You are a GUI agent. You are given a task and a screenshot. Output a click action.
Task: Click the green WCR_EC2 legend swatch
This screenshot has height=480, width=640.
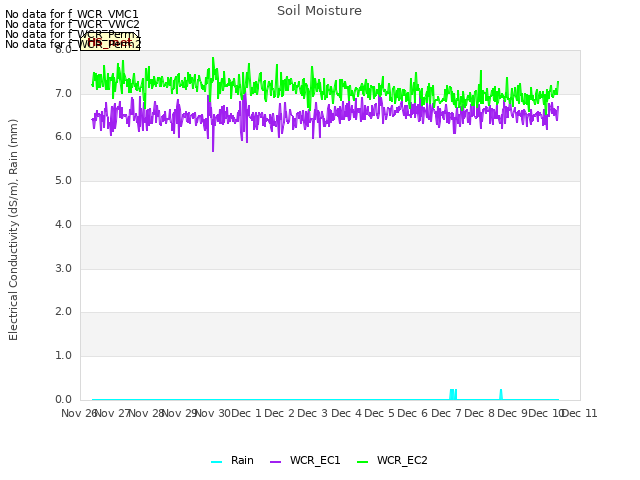pos(362,462)
